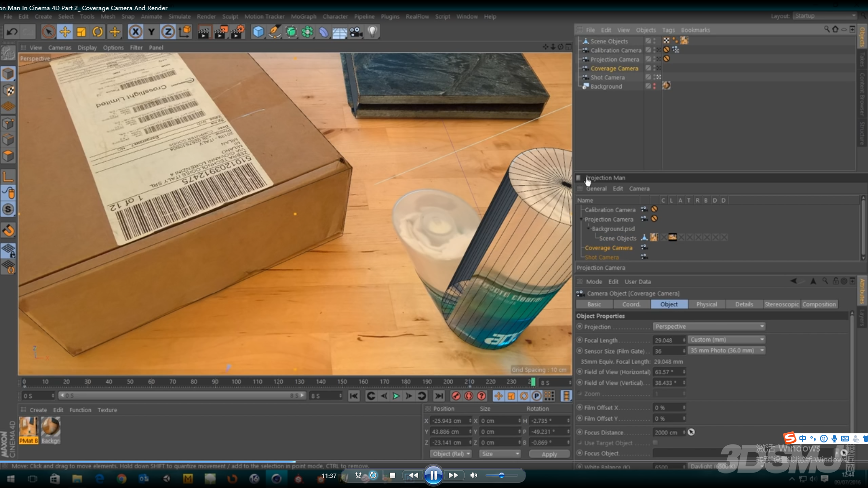Open the MoGraph menu
Viewport: 868px width, 488px height.
coord(303,16)
